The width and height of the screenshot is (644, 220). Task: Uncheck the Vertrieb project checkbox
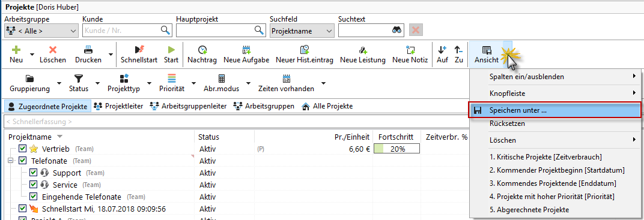23,149
